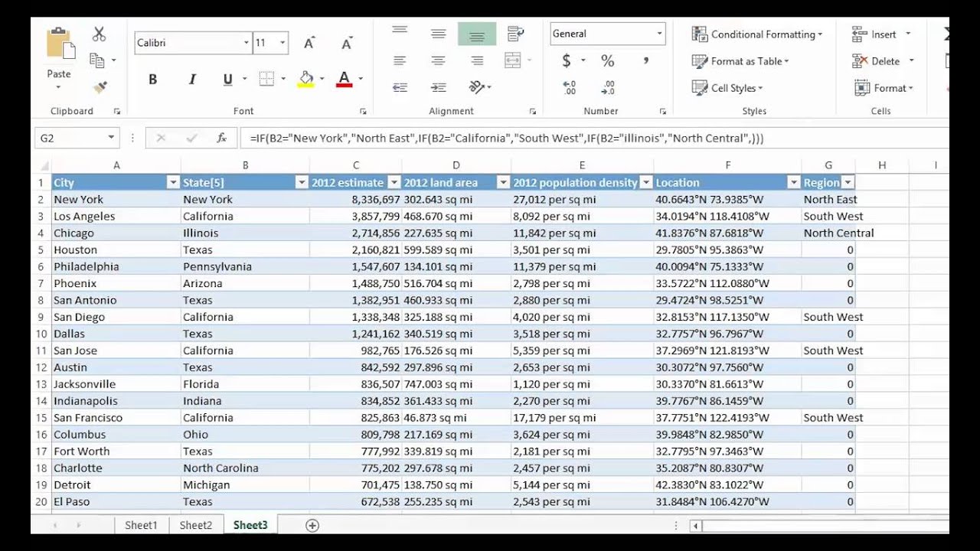Apply borders with the Borders icon

(x=266, y=79)
